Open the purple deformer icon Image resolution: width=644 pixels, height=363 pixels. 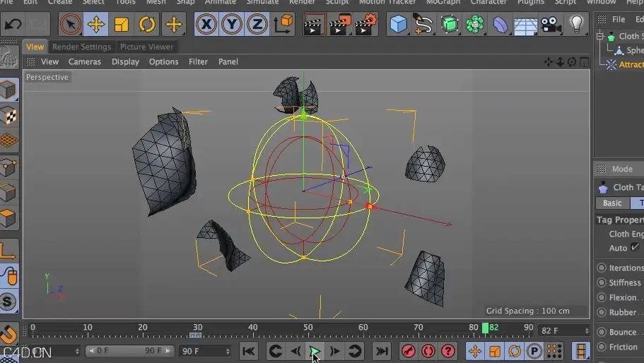(x=500, y=24)
